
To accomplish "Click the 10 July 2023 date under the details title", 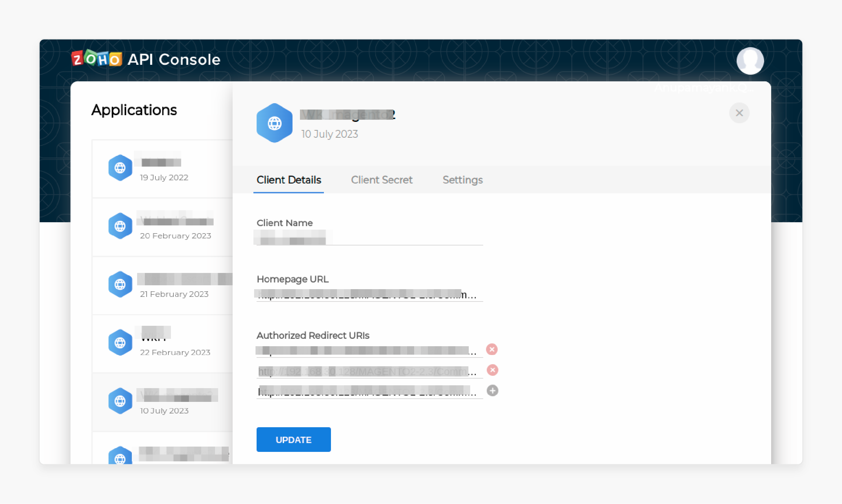I will click(x=329, y=134).
